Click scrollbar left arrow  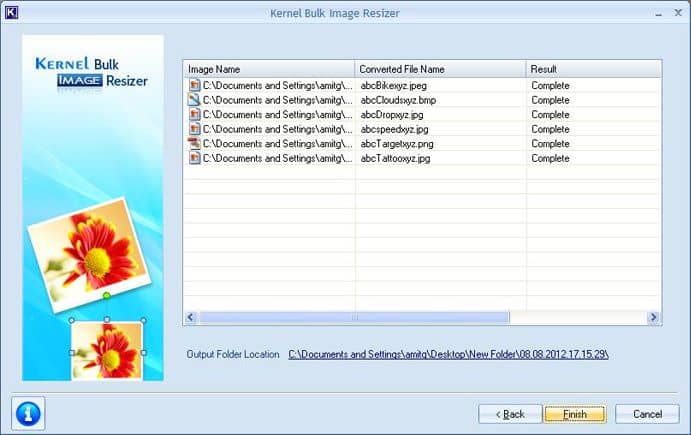pyautogui.click(x=190, y=317)
